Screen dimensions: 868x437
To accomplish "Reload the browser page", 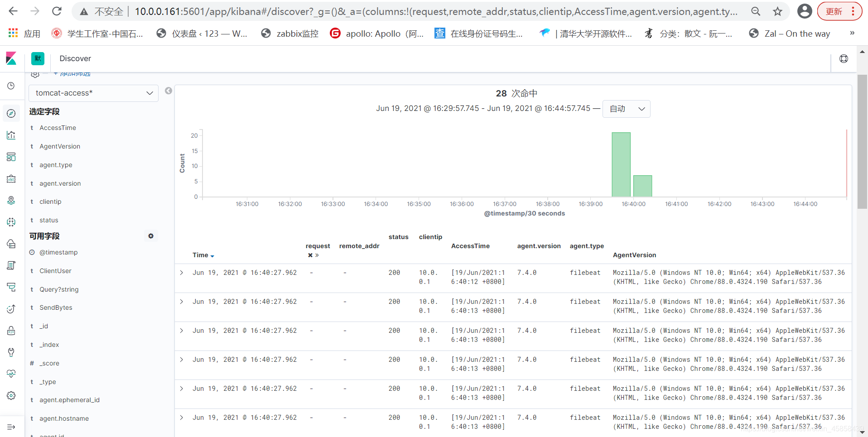I will point(57,11).
